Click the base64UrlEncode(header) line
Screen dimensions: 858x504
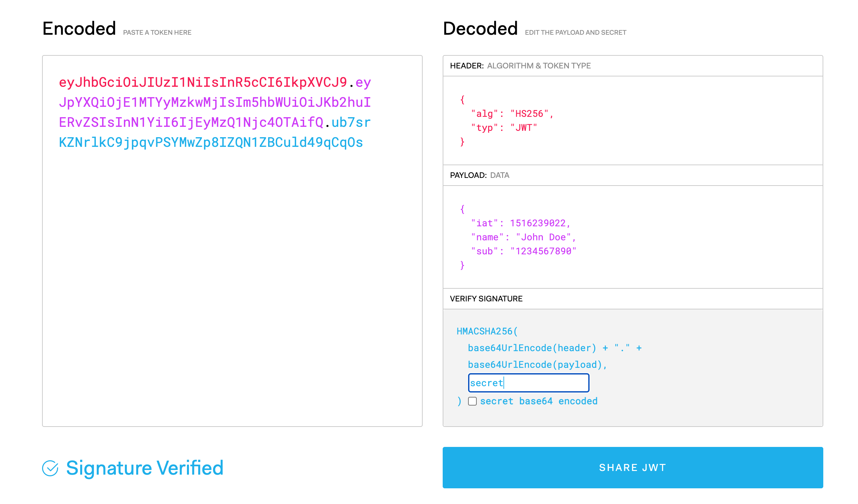coord(555,348)
